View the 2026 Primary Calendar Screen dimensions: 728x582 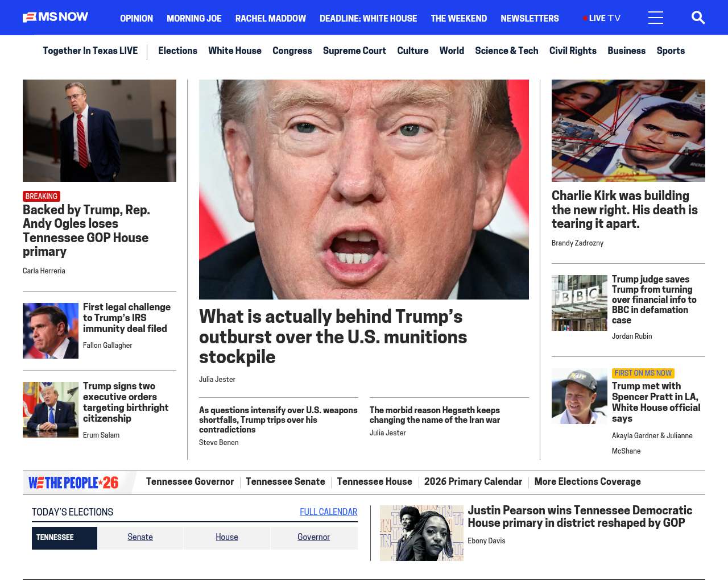point(473,482)
